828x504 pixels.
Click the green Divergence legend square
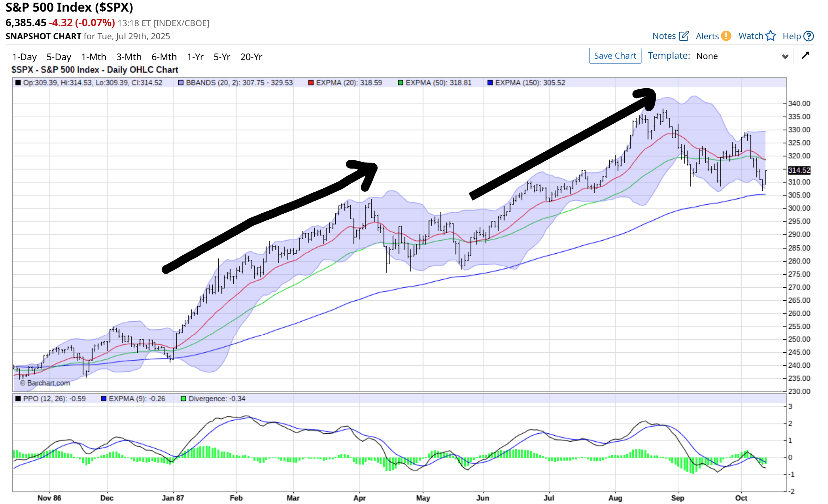183,399
